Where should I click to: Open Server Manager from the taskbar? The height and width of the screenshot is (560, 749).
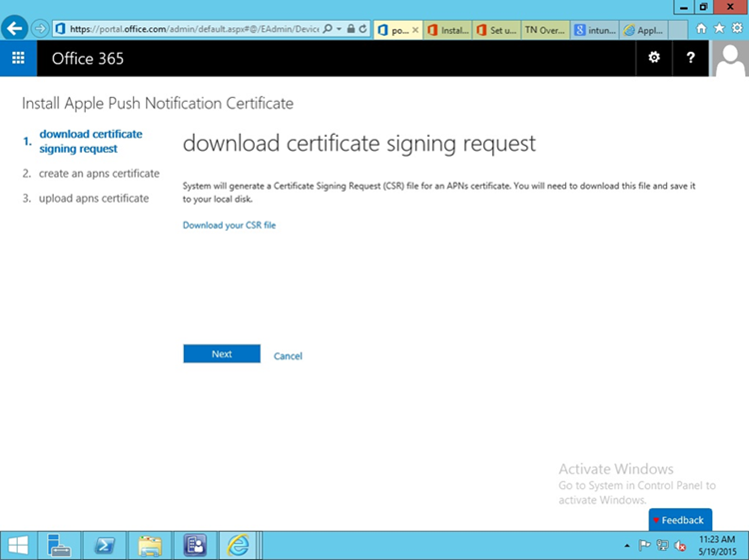point(59,546)
